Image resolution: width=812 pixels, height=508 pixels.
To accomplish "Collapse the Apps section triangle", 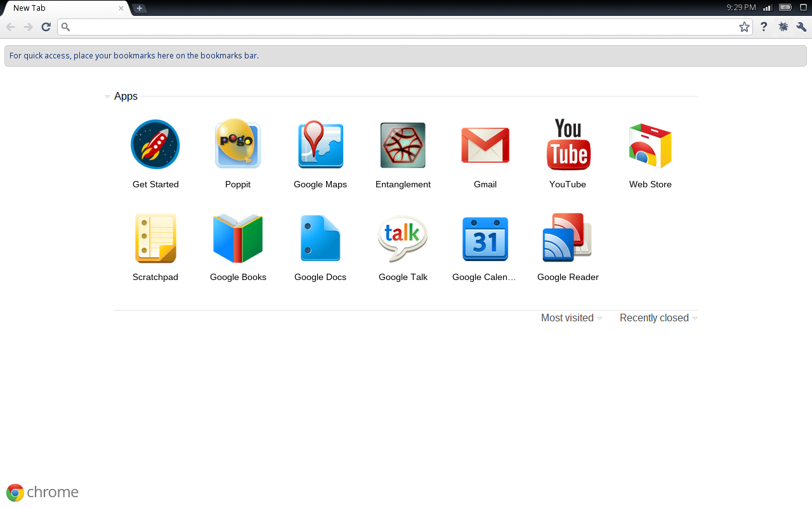I will (107, 97).
